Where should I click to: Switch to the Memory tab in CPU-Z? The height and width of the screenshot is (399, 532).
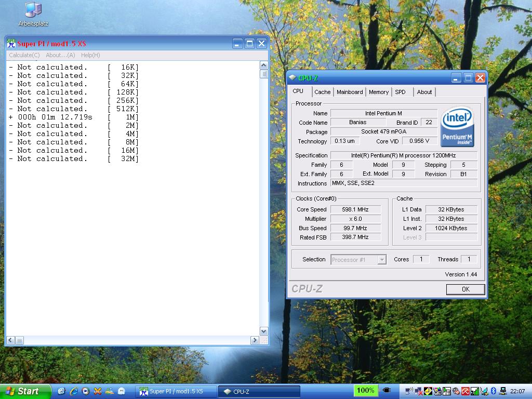[x=378, y=92]
